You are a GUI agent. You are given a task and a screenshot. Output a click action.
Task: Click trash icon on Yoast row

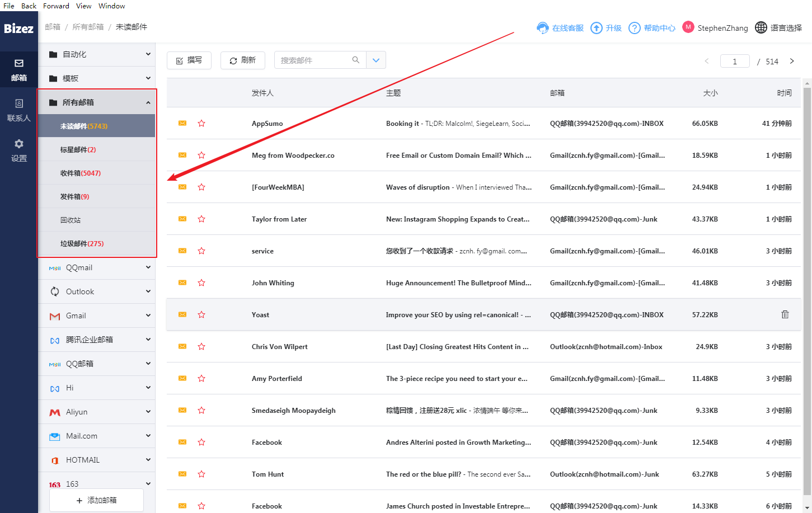coord(785,314)
